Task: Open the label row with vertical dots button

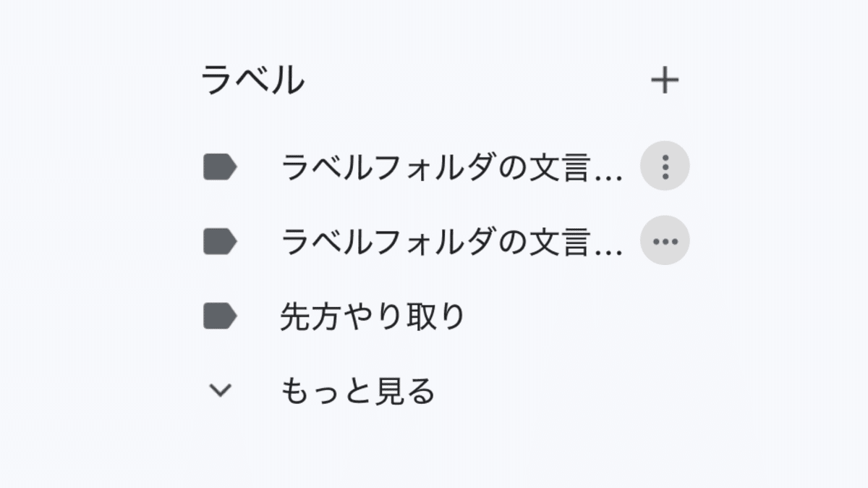Action: (x=451, y=167)
